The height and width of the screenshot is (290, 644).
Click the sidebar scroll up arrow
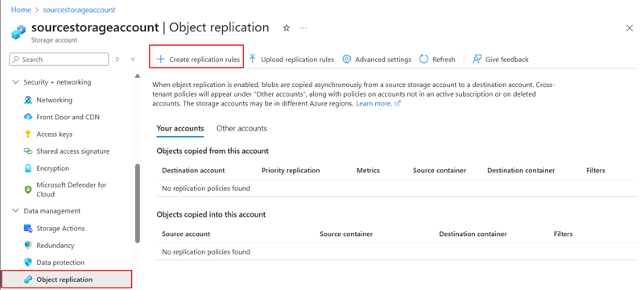[137, 76]
